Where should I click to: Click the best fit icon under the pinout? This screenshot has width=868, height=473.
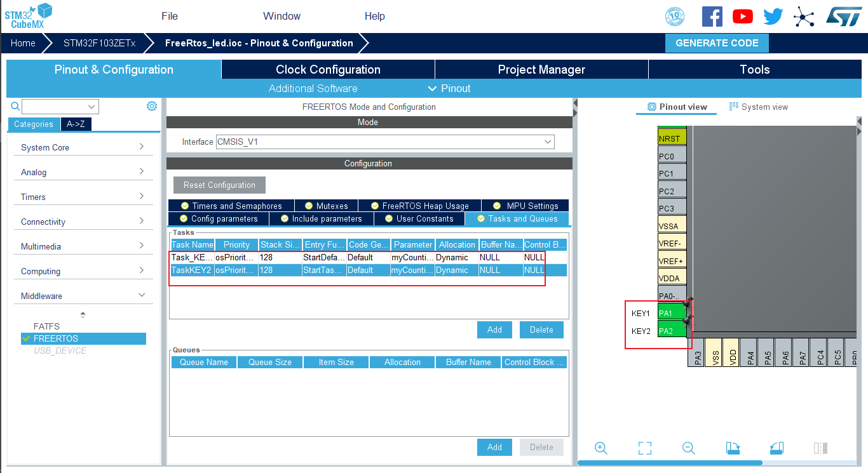644,448
